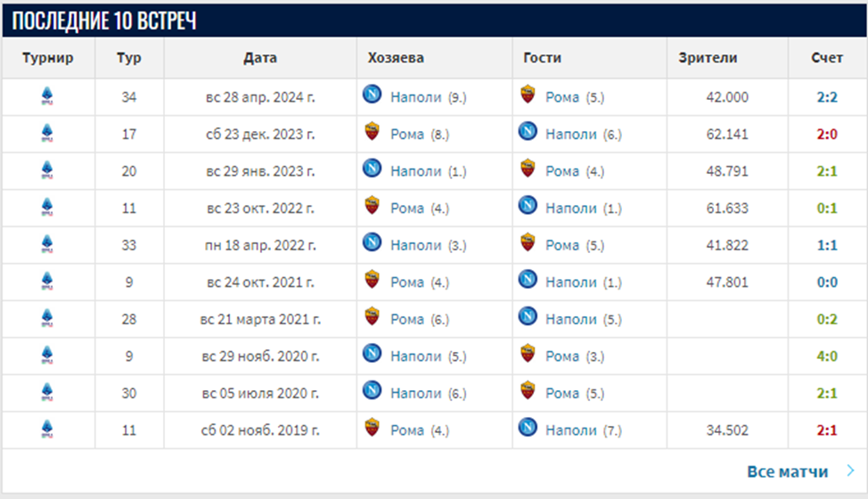This screenshot has height=499, width=868.
Task: Click the 'Счет' column header
Action: (827, 58)
